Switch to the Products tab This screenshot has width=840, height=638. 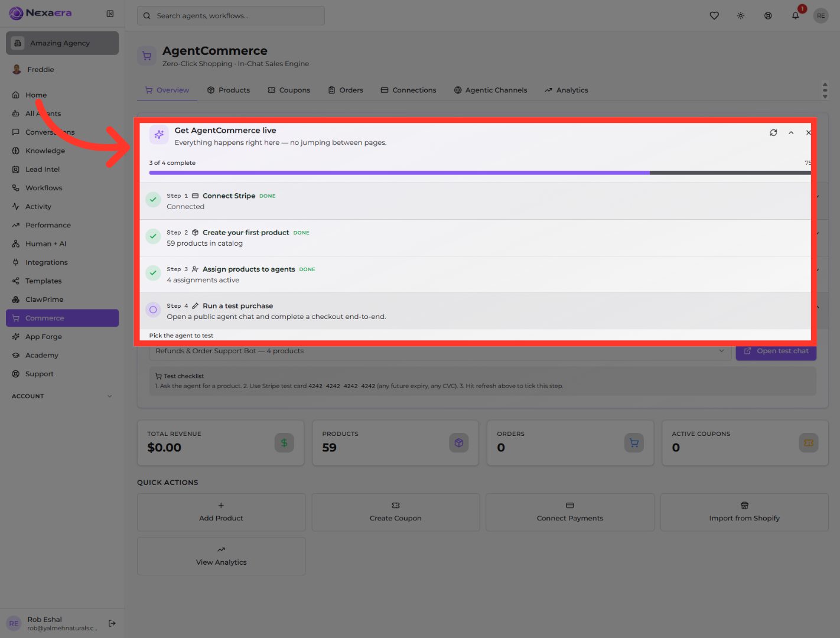click(x=229, y=90)
